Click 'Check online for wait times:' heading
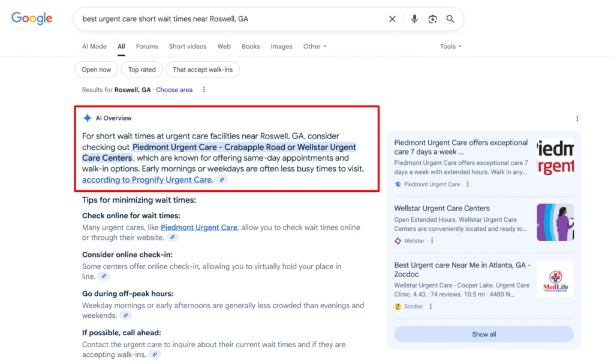This screenshot has height=364, width=614. click(131, 215)
